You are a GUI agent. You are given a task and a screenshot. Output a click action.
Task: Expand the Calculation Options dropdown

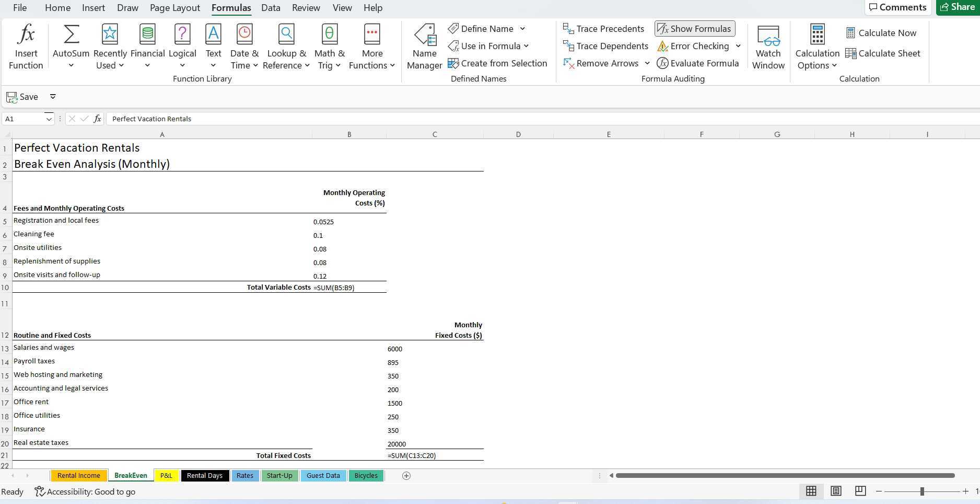click(x=834, y=65)
